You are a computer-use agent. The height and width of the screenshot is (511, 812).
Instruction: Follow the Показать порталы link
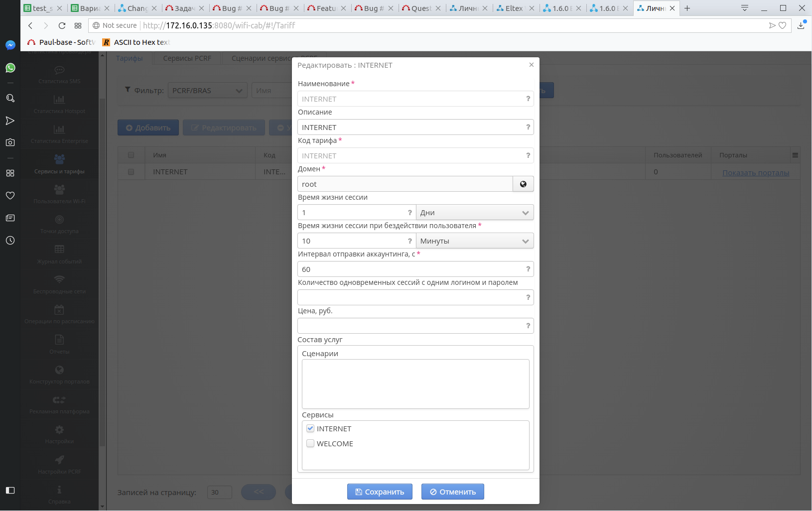(x=756, y=172)
